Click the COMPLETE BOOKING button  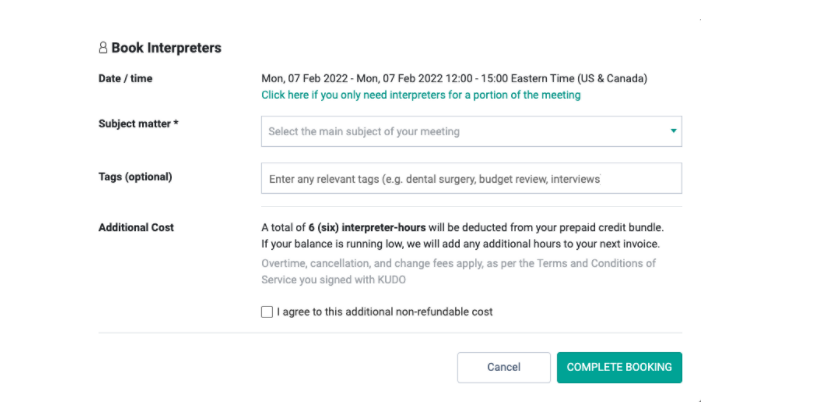pos(619,367)
